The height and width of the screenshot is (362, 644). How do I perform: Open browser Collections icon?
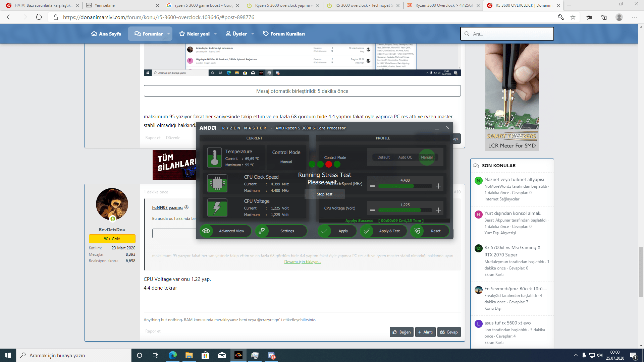point(604,17)
